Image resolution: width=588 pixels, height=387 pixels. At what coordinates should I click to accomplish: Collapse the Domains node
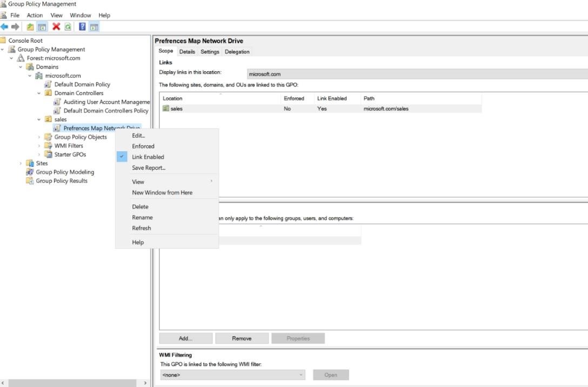(x=21, y=66)
